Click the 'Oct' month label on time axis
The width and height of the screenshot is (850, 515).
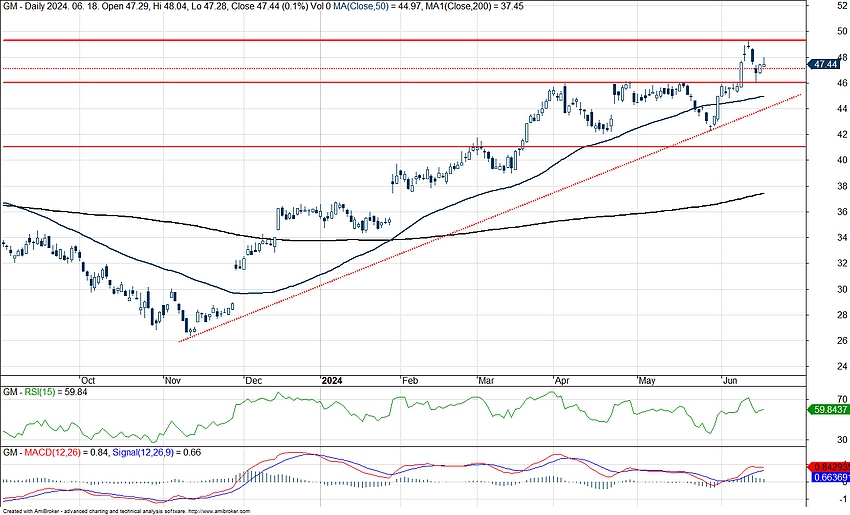[x=88, y=381]
